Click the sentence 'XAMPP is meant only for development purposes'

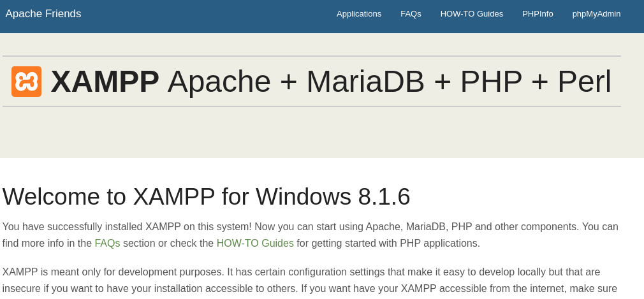113,272
